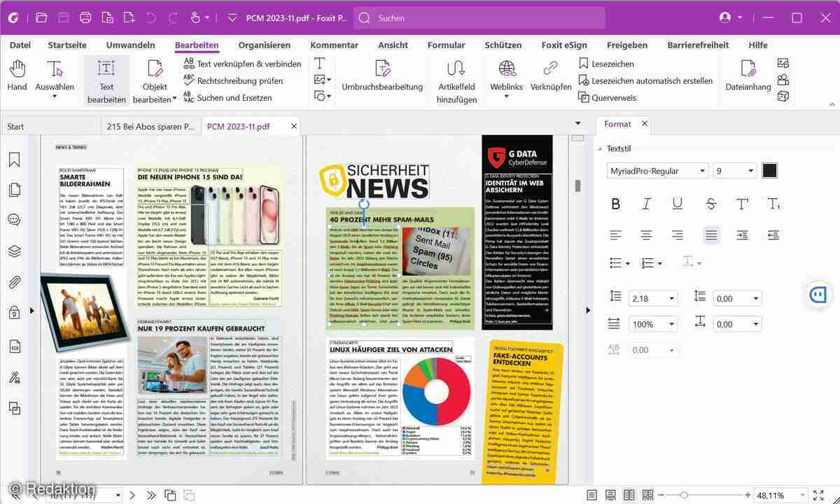Click the Umbruchsbearbeitung tool
The width and height of the screenshot is (840, 504).
pos(381,76)
